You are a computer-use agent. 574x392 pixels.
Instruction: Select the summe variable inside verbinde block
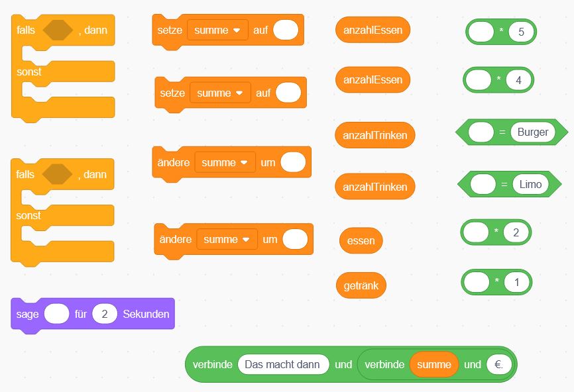point(434,365)
